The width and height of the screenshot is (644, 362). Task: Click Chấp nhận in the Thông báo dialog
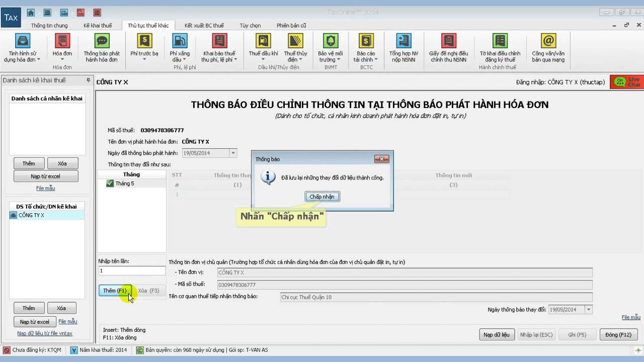pos(322,197)
